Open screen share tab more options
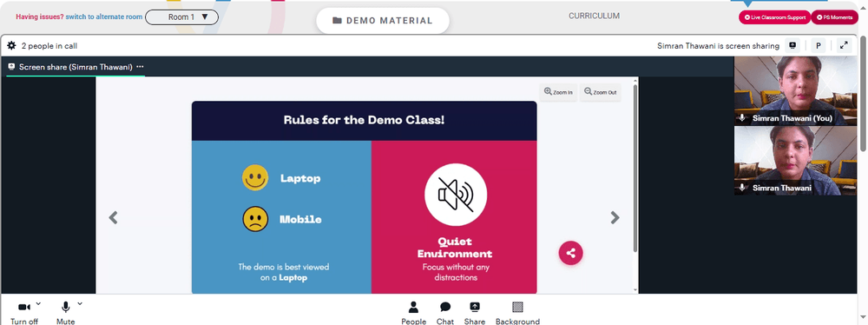 point(140,67)
